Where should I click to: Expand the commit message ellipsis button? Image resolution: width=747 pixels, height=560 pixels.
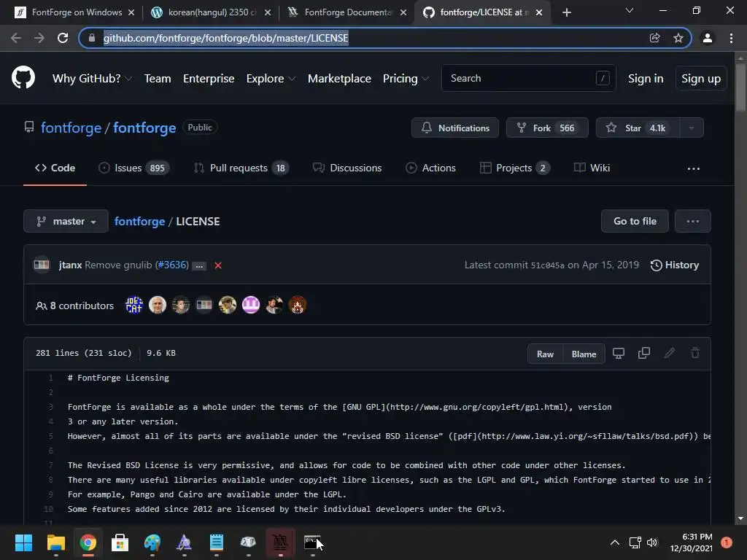(x=199, y=265)
